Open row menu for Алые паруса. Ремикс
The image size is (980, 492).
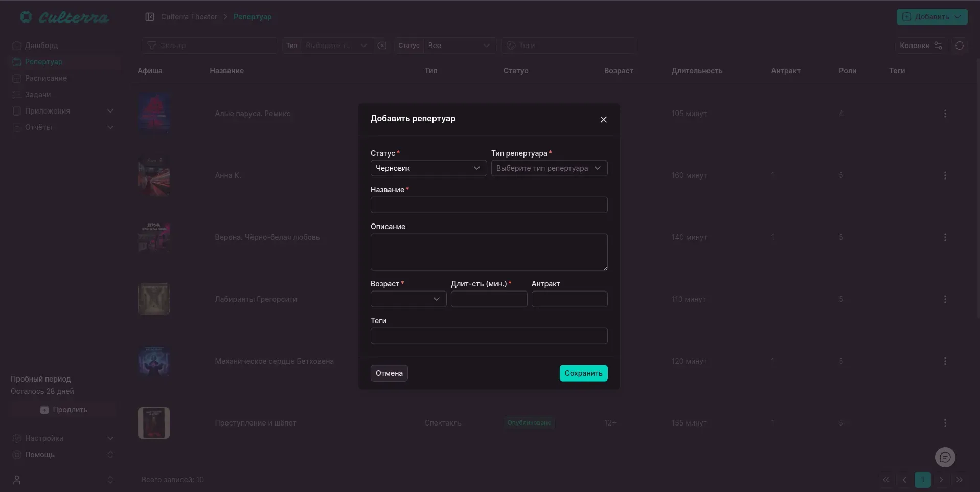tap(945, 114)
